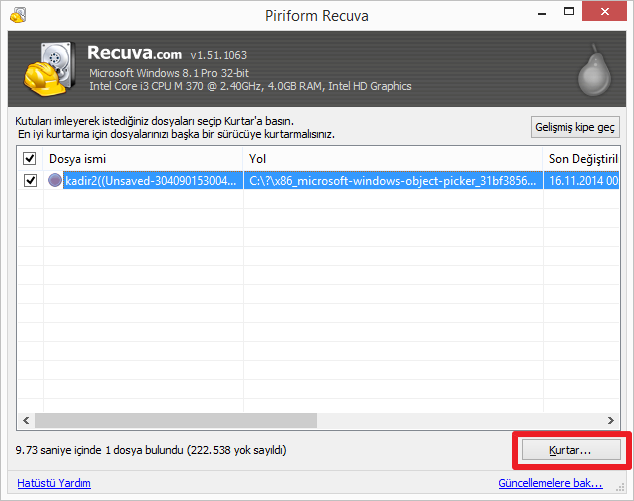
Task: Click the Piriform pear logo
Action: [x=594, y=70]
